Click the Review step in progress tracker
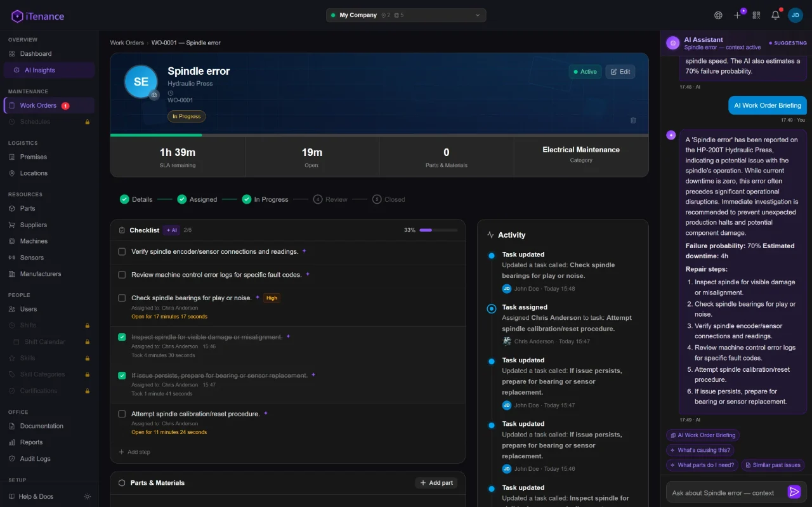The image size is (812, 507). click(331, 199)
